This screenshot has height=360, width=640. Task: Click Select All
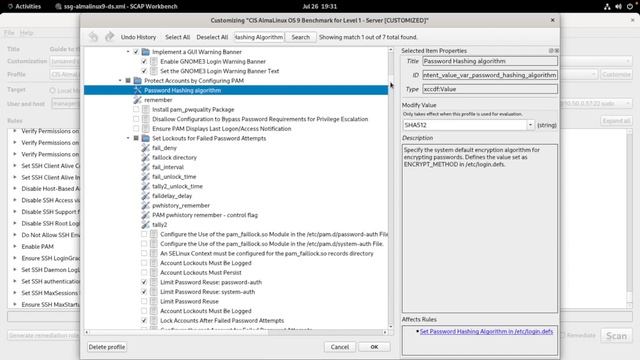click(x=177, y=37)
